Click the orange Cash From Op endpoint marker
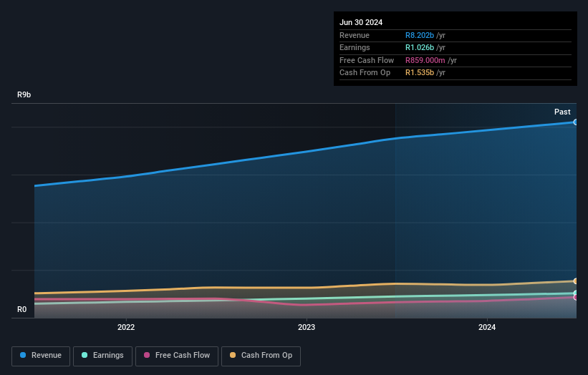The image size is (588, 375). tap(575, 281)
